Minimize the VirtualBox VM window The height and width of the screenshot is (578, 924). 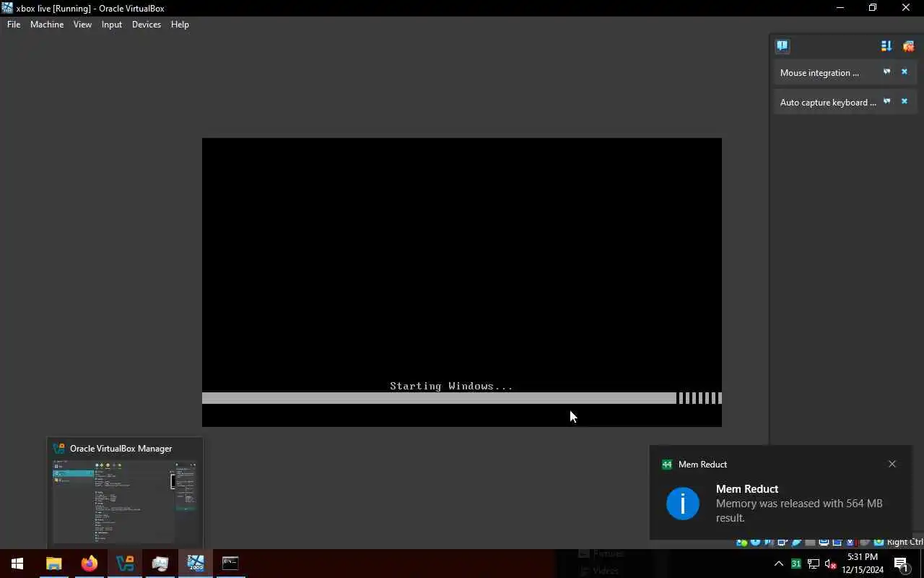840,8
